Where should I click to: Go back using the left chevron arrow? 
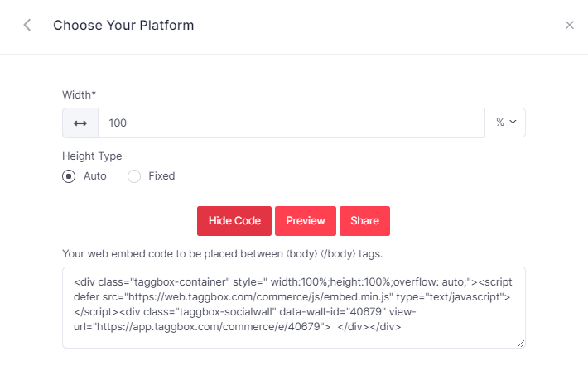coord(27,25)
